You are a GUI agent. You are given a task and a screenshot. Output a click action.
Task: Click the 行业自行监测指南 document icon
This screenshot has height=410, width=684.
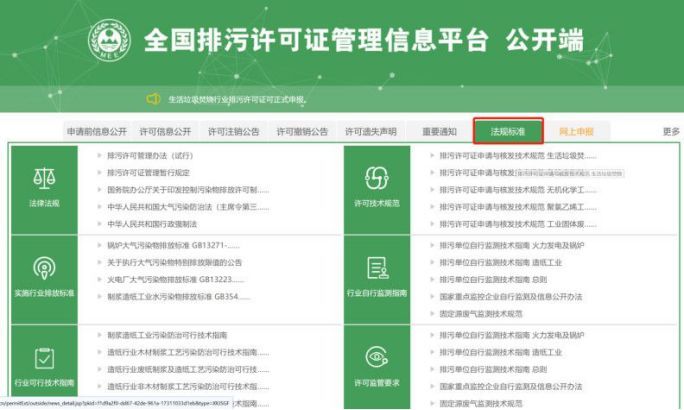point(376,268)
